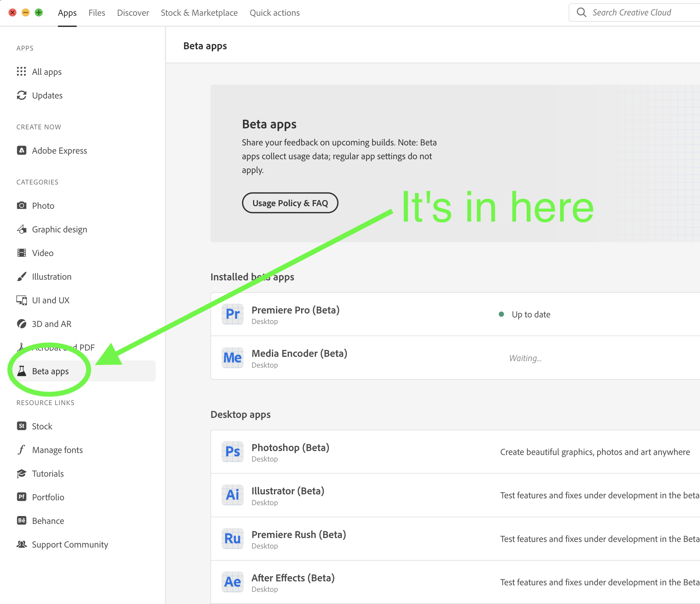The height and width of the screenshot is (604, 700).
Task: Go to the Video category
Action: (43, 253)
